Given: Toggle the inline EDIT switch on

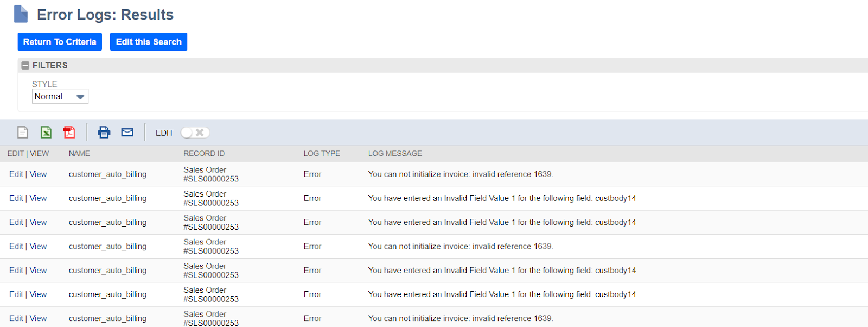Looking at the screenshot, I should 195,133.
